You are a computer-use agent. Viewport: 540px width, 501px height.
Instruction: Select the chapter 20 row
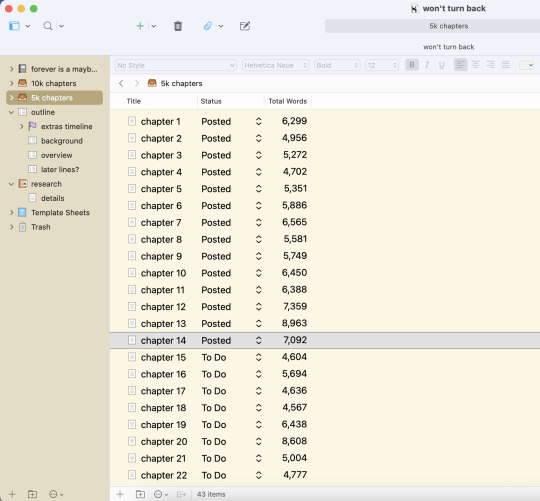(x=324, y=441)
